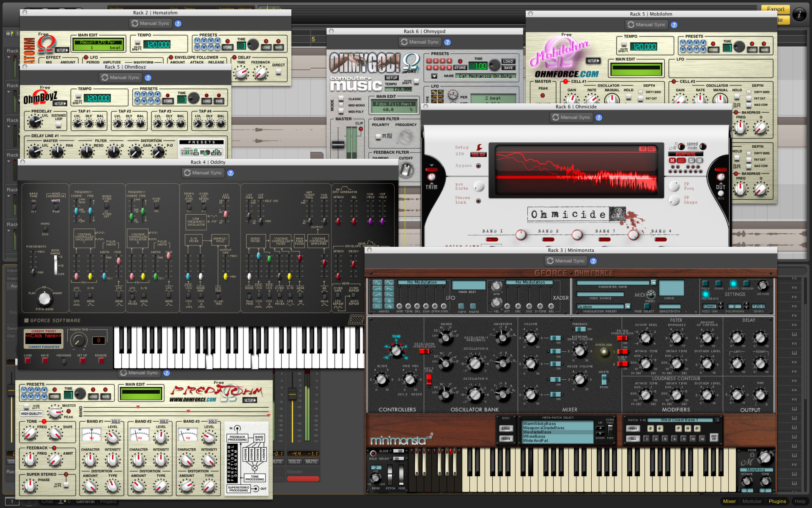The image size is (812, 508).
Task: Open the Parameter Name dropdown in Minimonsta MIDI panel
Action: (653, 283)
